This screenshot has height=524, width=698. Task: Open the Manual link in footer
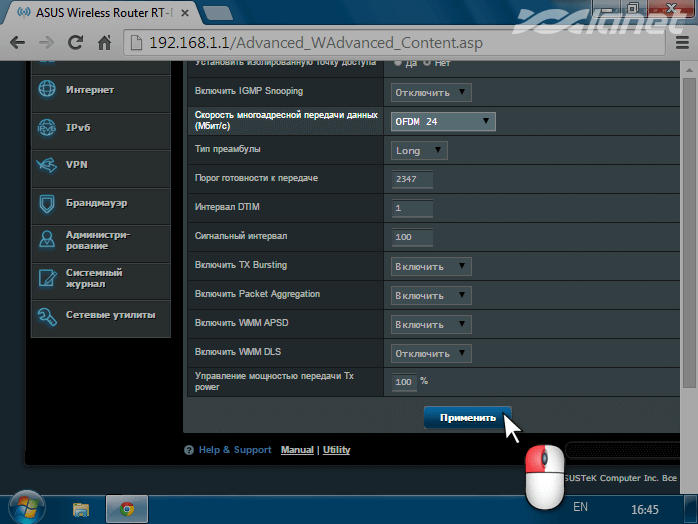297,450
